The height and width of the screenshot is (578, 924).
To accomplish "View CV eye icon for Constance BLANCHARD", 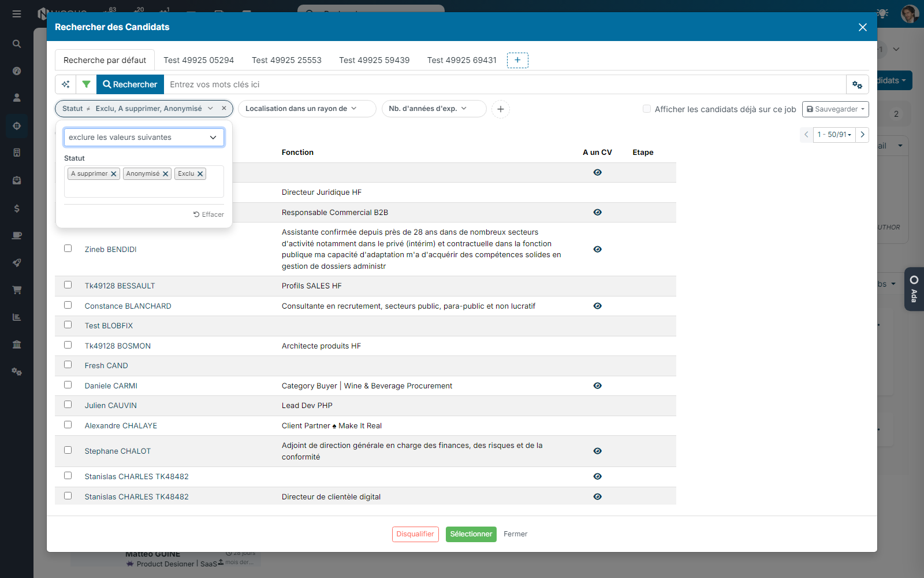I will (598, 306).
